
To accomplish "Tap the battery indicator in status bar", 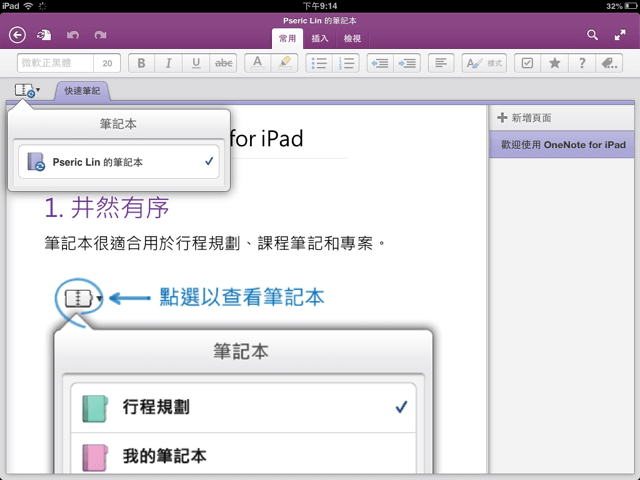I will point(631,6).
